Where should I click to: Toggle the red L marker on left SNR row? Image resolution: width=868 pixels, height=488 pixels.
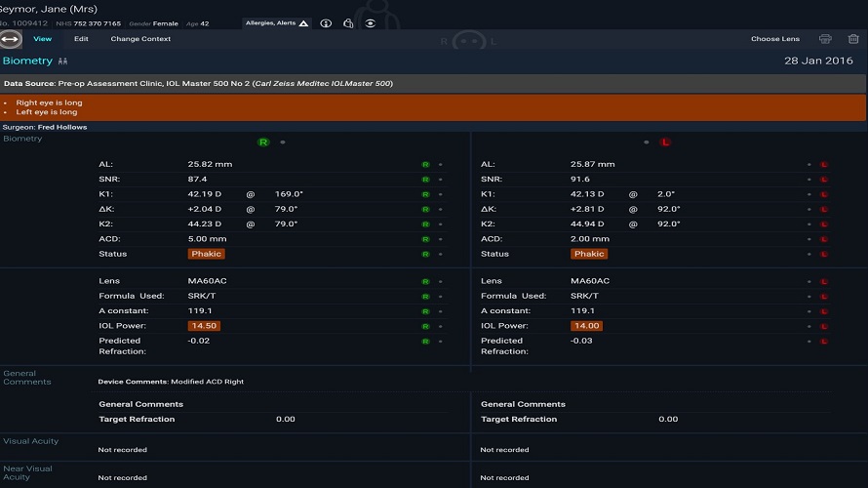pos(823,180)
